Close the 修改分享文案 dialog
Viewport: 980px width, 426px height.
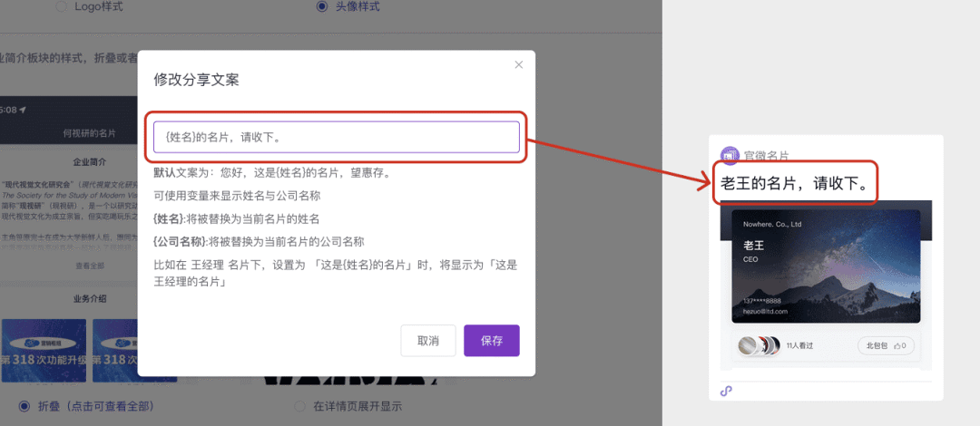(x=518, y=65)
